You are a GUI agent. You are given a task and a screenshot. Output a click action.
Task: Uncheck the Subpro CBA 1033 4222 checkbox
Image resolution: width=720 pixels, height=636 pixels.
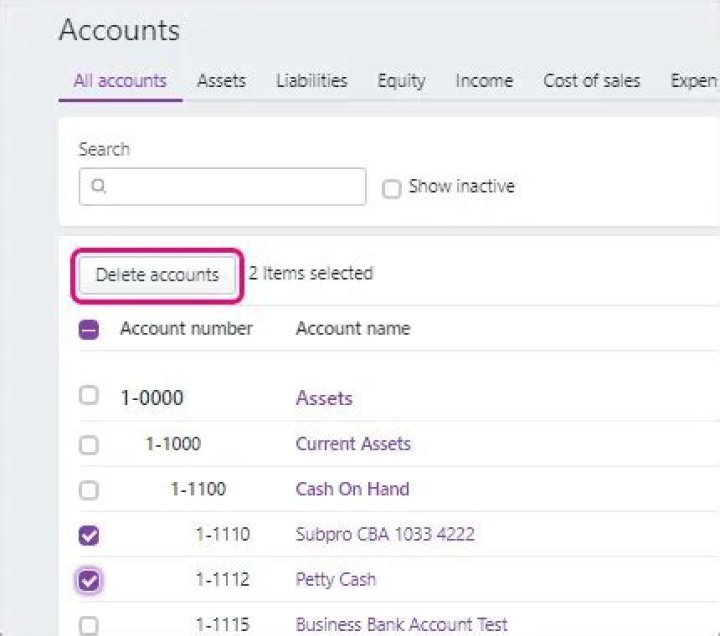coord(89,535)
